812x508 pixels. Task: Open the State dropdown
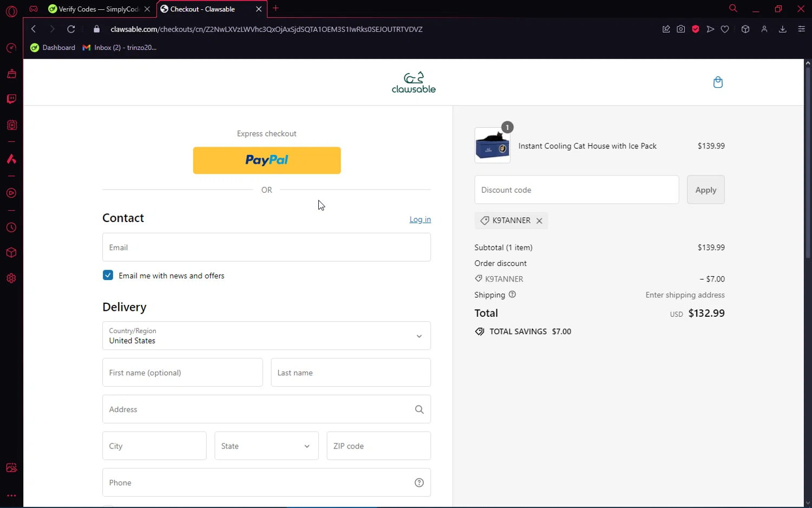click(x=266, y=446)
